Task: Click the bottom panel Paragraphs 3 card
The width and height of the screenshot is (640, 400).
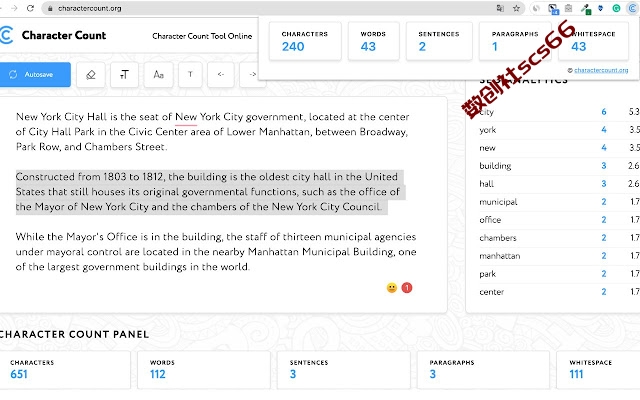Action: point(483,370)
